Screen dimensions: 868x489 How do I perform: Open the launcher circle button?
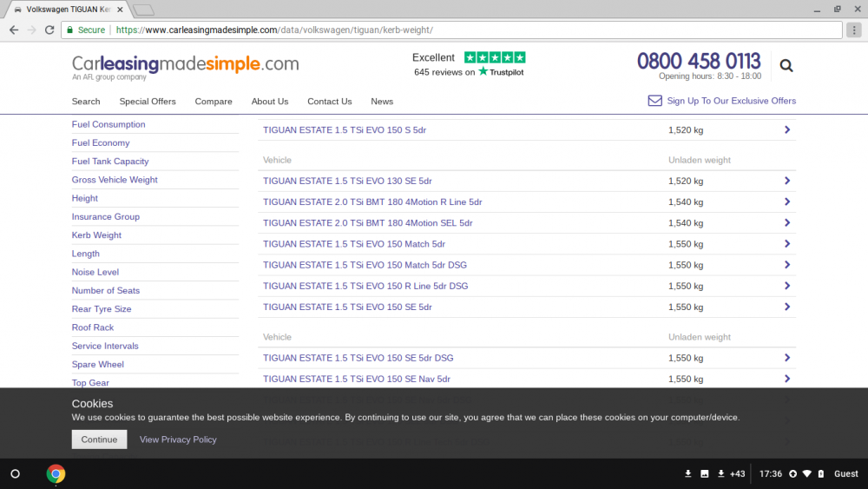(x=15, y=473)
